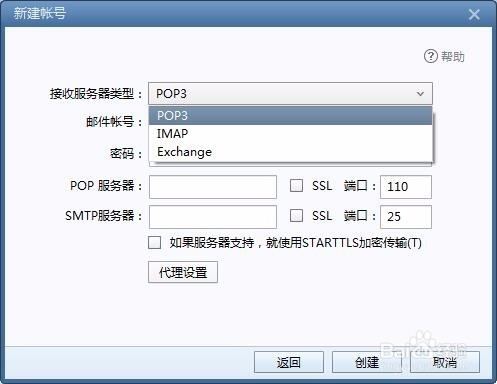The height and width of the screenshot is (384, 497).
Task: Click the 返回 back button
Action: pyautogui.click(x=289, y=362)
